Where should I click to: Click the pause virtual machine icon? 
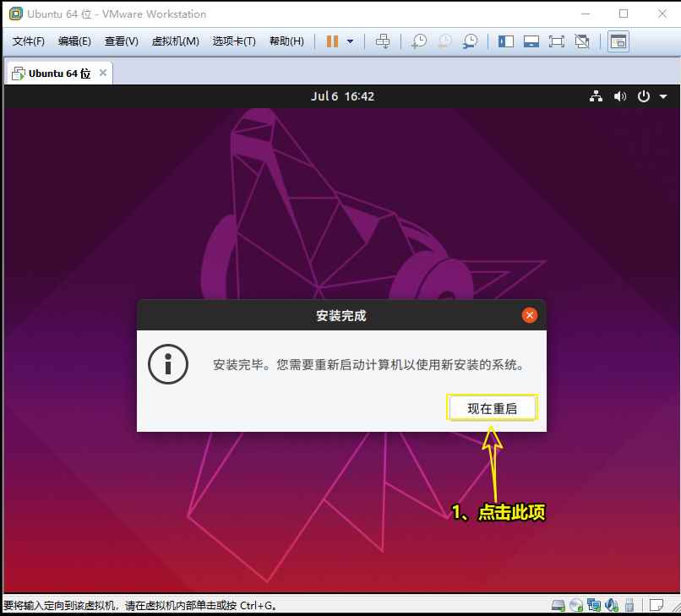[332, 41]
